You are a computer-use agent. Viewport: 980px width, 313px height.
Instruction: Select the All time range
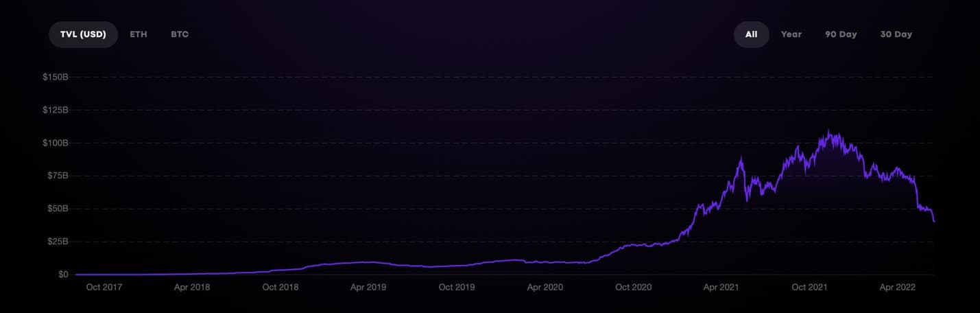tap(752, 34)
